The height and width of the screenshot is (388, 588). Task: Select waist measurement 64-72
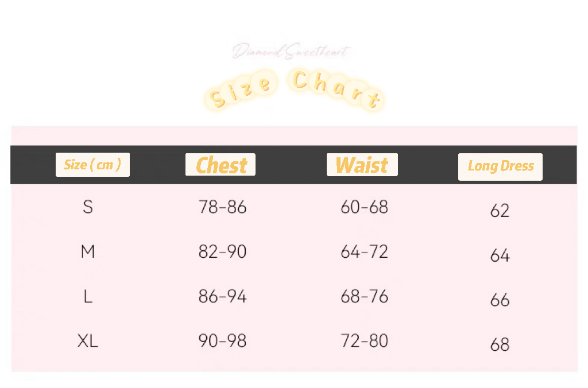pyautogui.click(x=364, y=251)
